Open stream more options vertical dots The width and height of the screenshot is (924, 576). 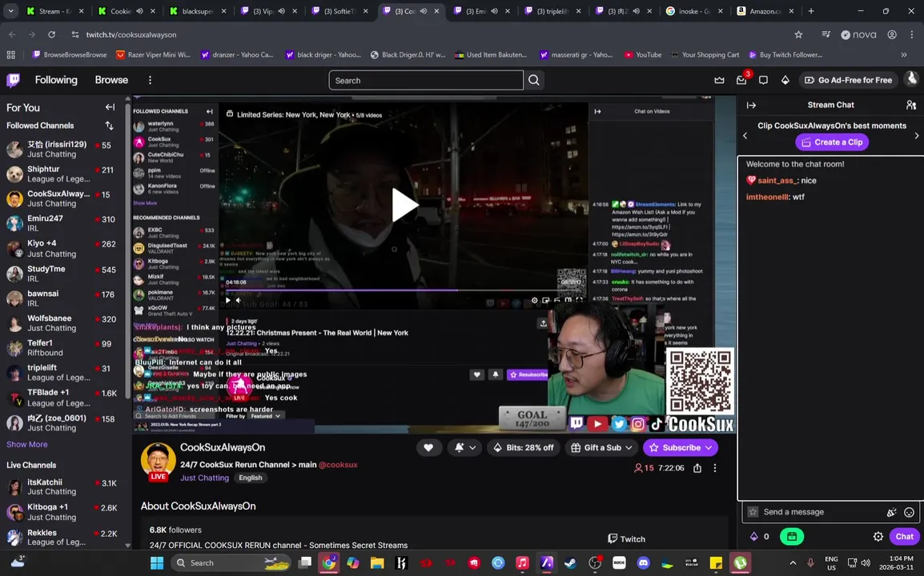click(x=715, y=468)
